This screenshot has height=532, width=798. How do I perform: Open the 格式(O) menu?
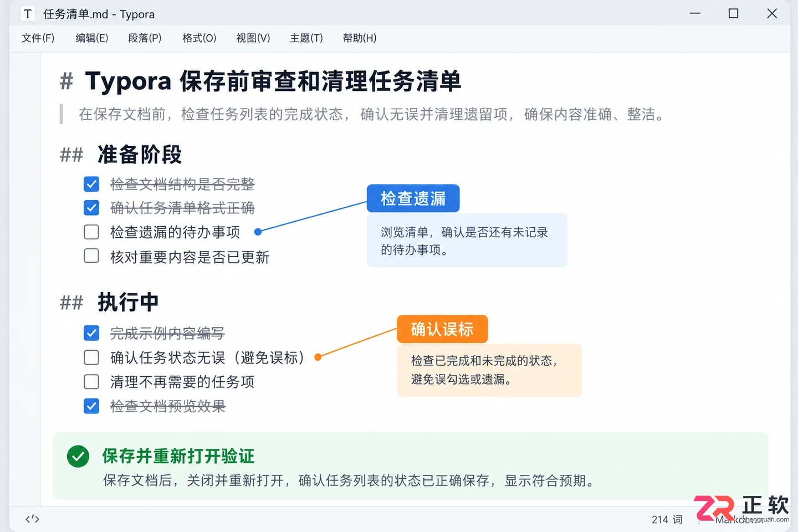pos(199,38)
